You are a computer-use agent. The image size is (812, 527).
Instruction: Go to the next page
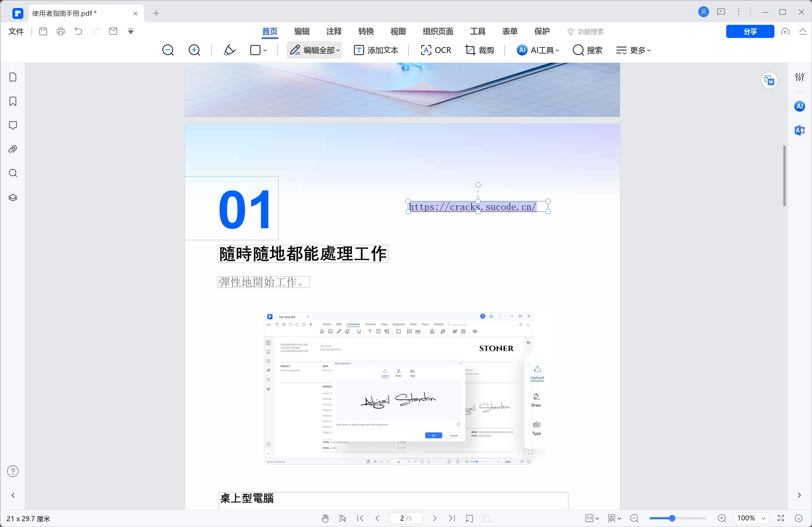[x=434, y=518]
